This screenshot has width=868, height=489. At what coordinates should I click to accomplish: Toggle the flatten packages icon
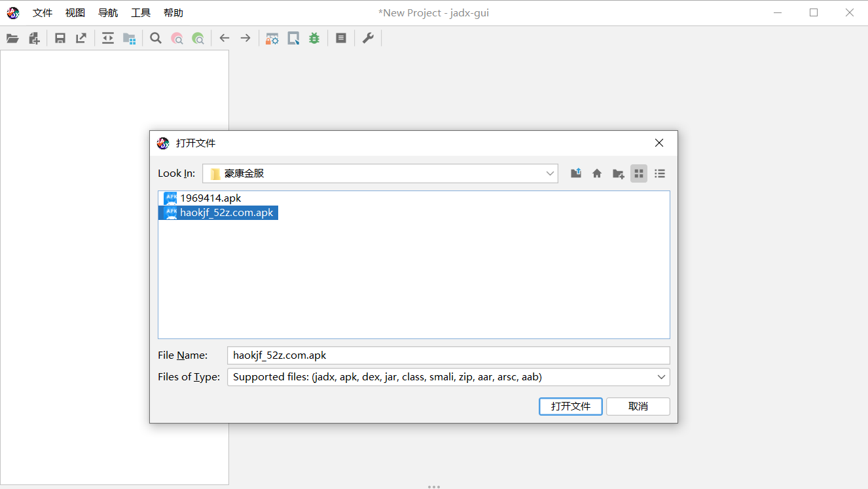129,39
